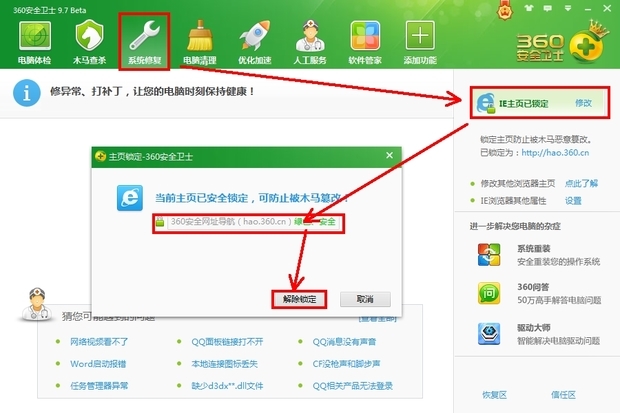Click 取消 button in homepage lock dialog
This screenshot has width=620, height=413.
click(x=365, y=299)
